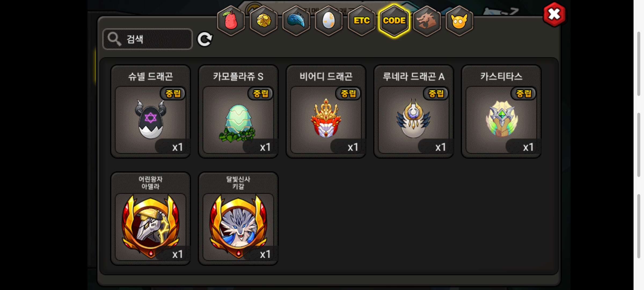644x290 pixels.
Task: Open the red fruit food category
Action: click(231, 21)
